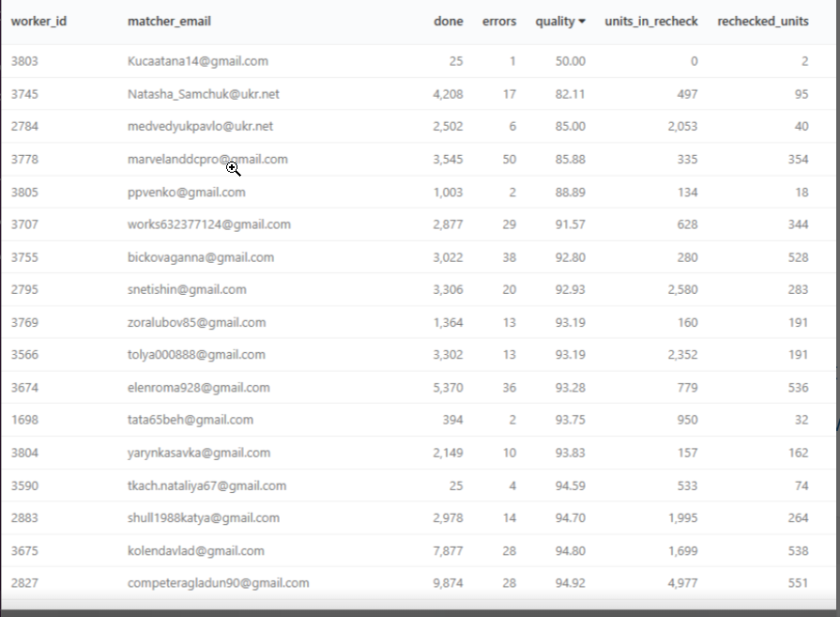Click quality value 50.00
The width and height of the screenshot is (840, 617).
click(570, 61)
